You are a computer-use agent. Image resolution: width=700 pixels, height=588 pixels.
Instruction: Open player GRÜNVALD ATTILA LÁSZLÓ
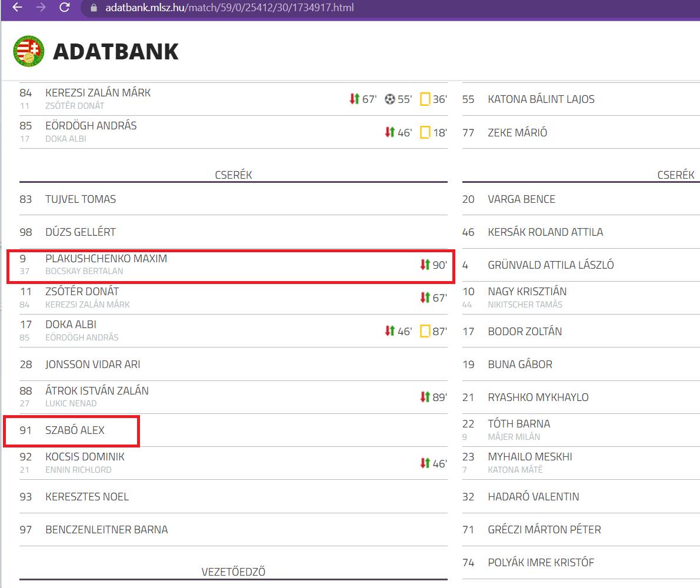click(x=551, y=265)
